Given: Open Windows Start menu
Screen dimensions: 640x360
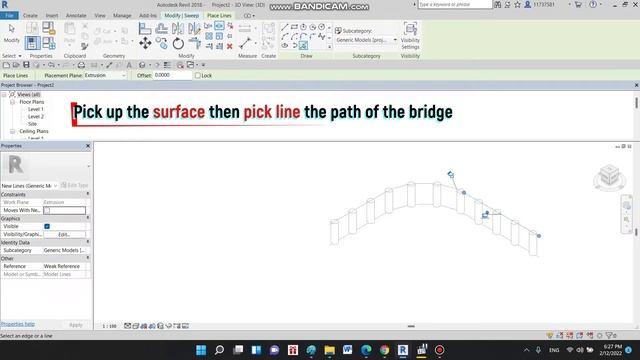Looking at the screenshot, I should coord(201,350).
